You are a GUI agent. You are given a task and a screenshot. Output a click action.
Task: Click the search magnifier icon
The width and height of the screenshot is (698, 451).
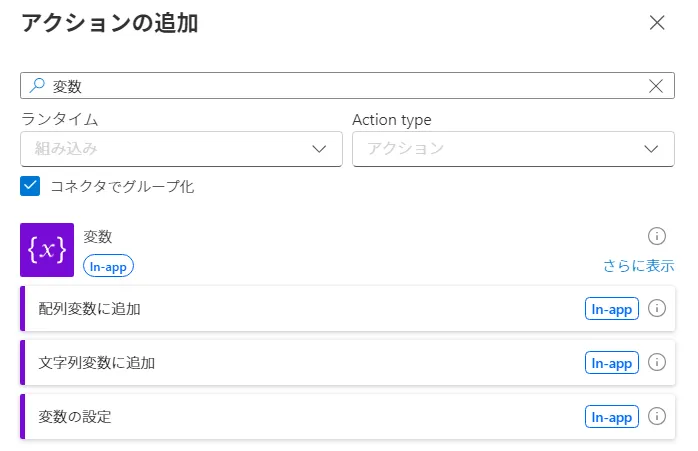[37, 86]
